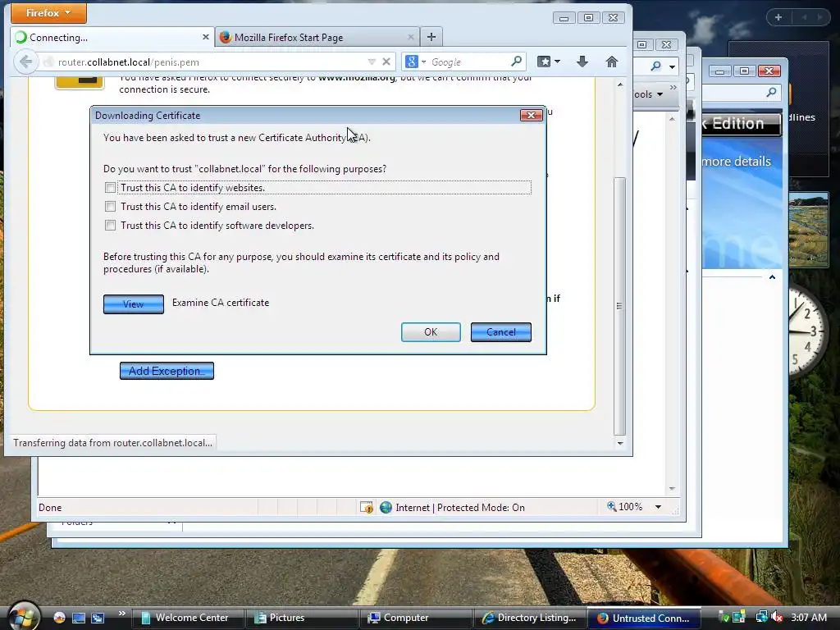
Task: Click the Firefox vertical scrollbar thumb
Action: [619, 305]
